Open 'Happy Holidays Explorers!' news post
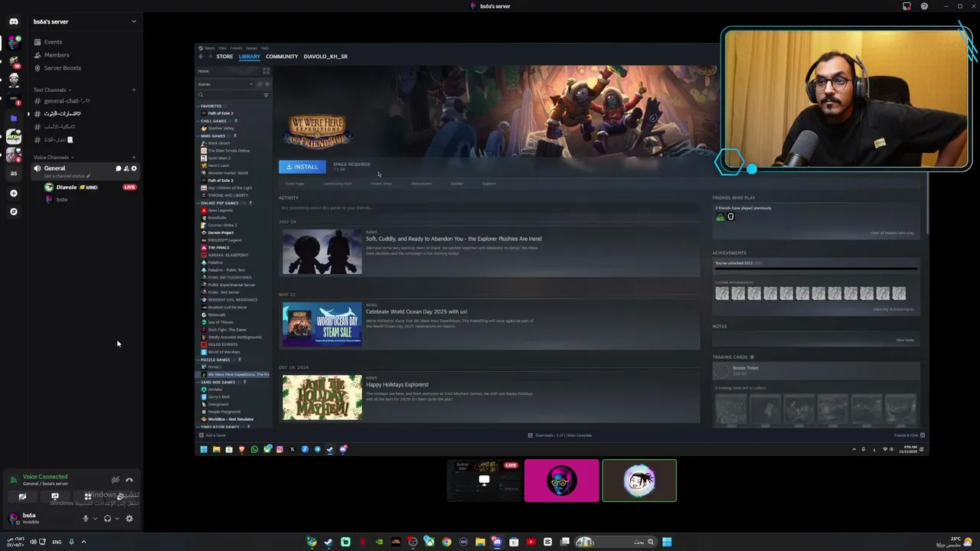Screen dimensions: 980x551 pyautogui.click(x=397, y=384)
